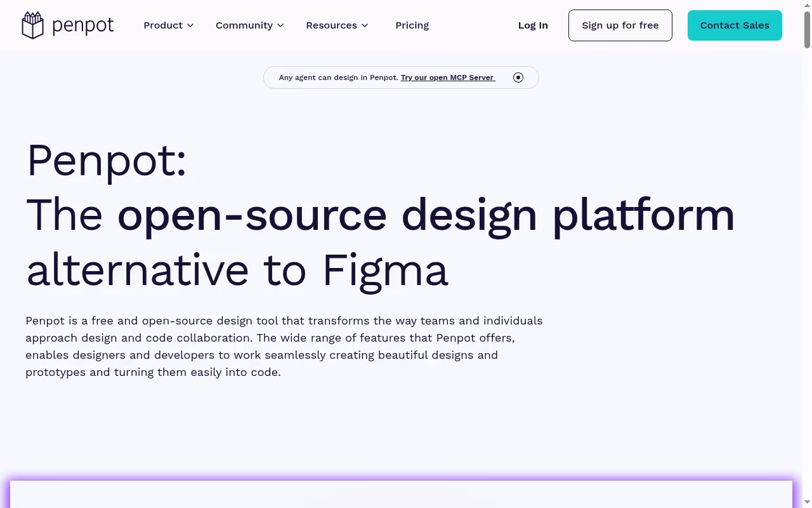Click the paragraph starting 'Penpot is a free'

[x=284, y=346]
